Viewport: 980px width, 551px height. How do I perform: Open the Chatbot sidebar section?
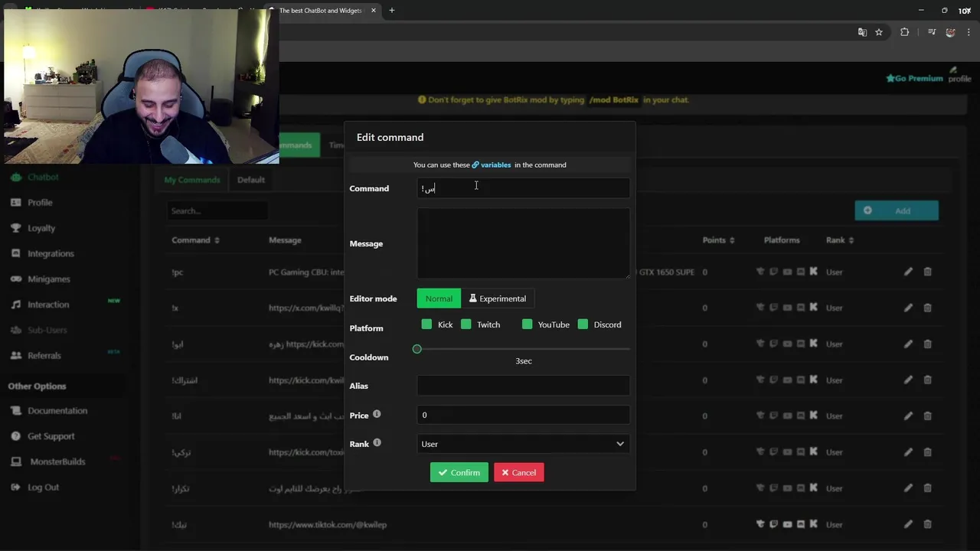(34, 177)
